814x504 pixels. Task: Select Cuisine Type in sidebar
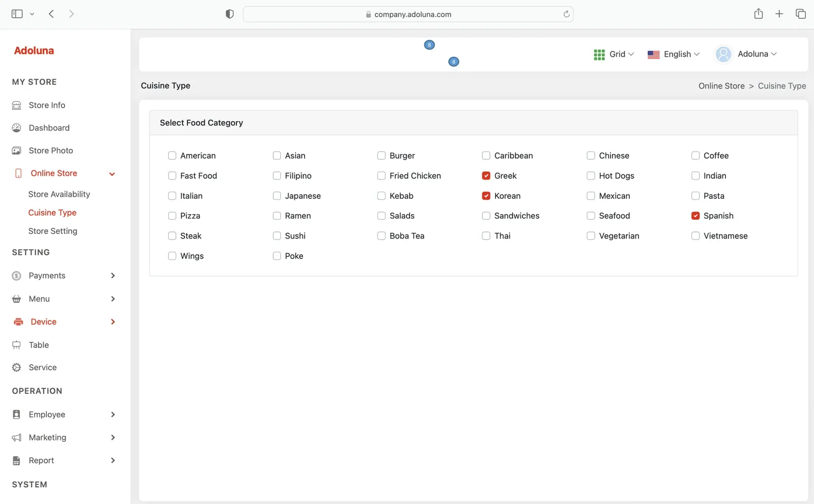point(52,213)
